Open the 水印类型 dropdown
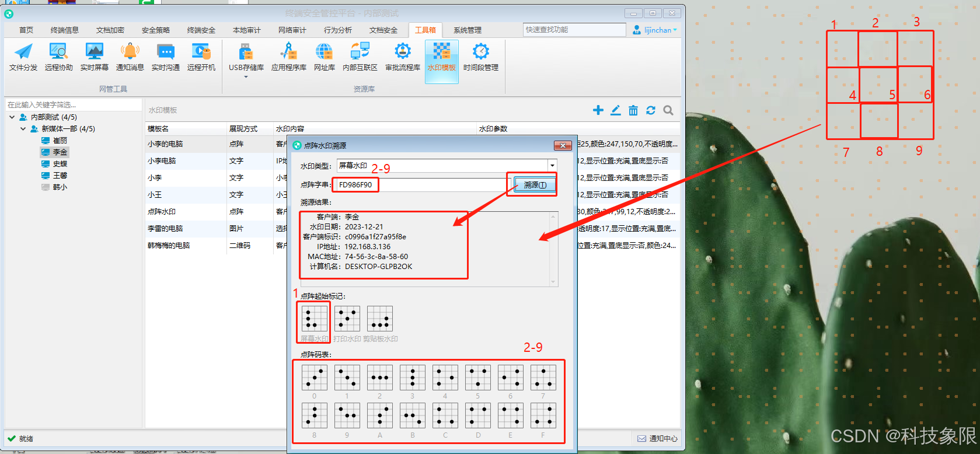980x454 pixels. coord(552,166)
